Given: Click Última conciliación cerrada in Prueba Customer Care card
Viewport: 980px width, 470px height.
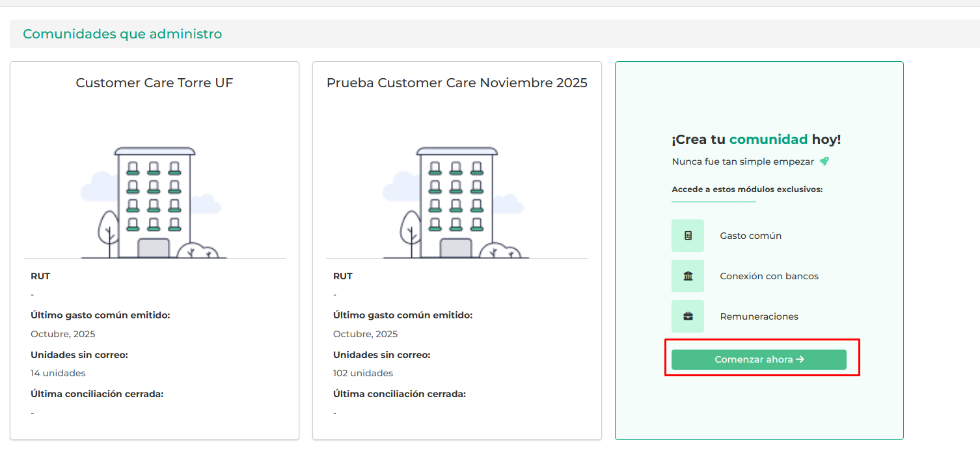Looking at the screenshot, I should click(400, 394).
